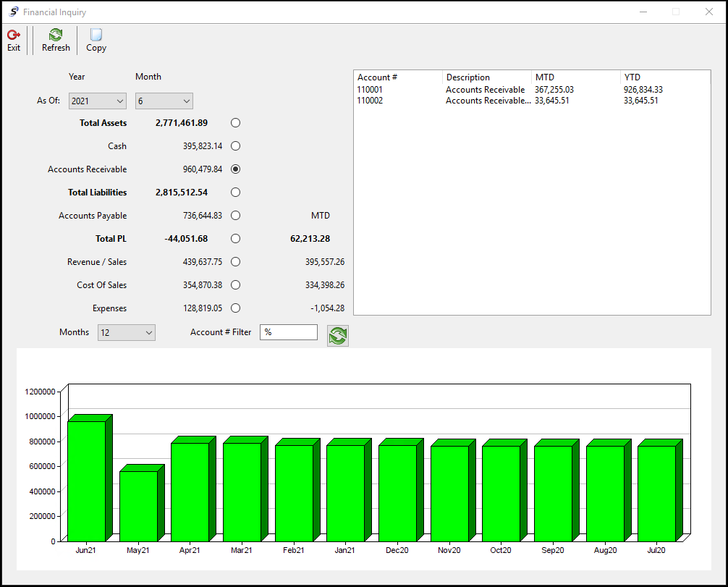
Task: Select the Accounts Payable radio button
Action: point(235,216)
